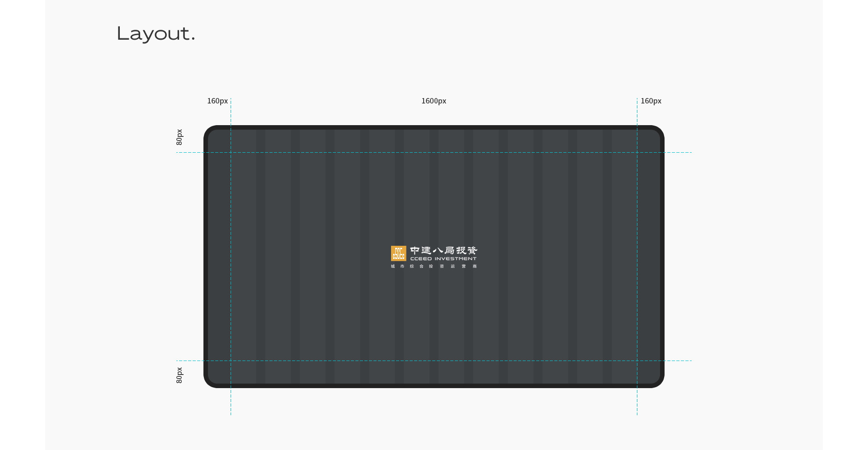Click the Chinese company name 中建八局投资
The height and width of the screenshot is (450, 868).
443,250
